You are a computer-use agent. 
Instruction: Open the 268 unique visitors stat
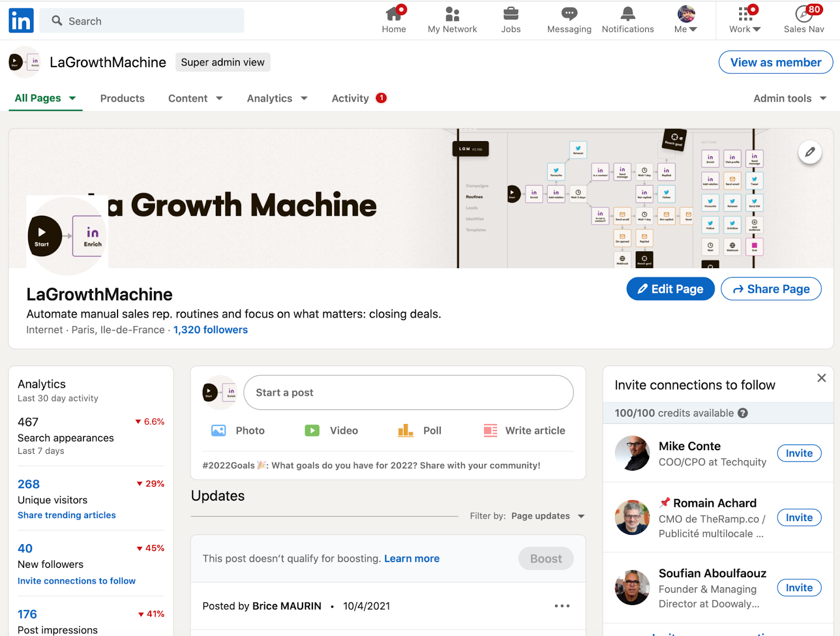pyautogui.click(x=29, y=484)
